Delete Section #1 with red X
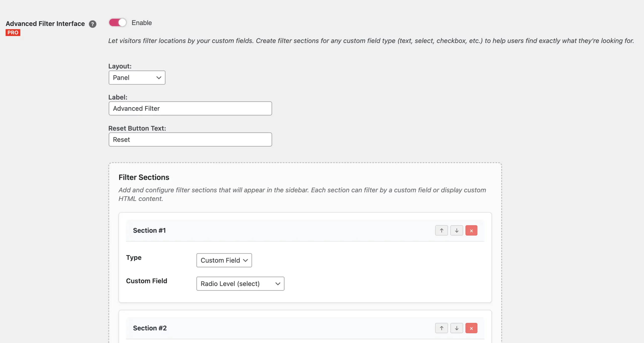Viewport: 644px width, 343px height. [471, 230]
